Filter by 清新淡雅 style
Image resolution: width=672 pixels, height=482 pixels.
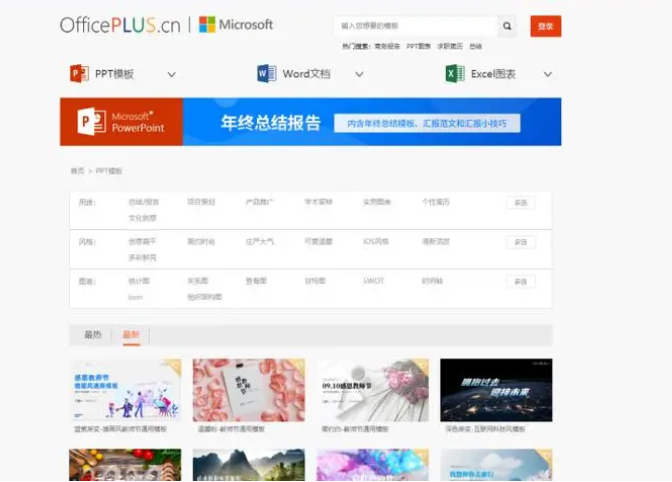click(436, 241)
